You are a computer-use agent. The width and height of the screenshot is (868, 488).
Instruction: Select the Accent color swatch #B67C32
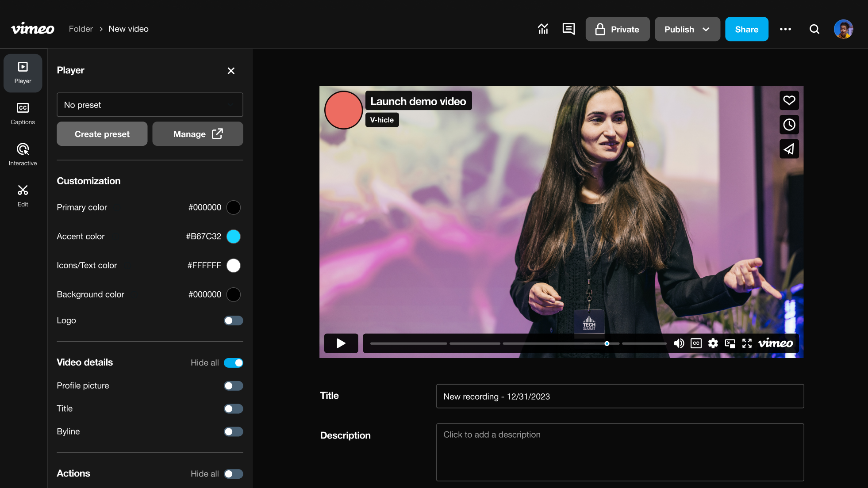coord(234,236)
